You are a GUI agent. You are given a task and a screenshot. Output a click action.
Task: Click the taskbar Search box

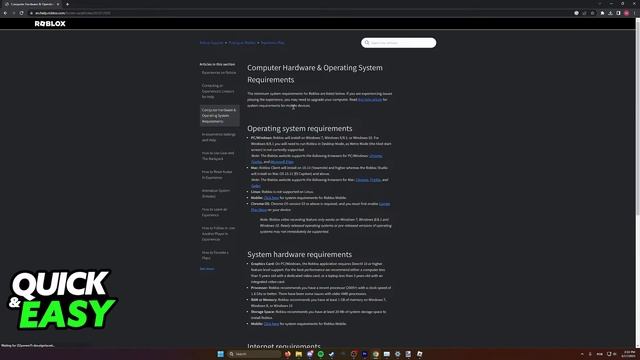click(x=254, y=354)
